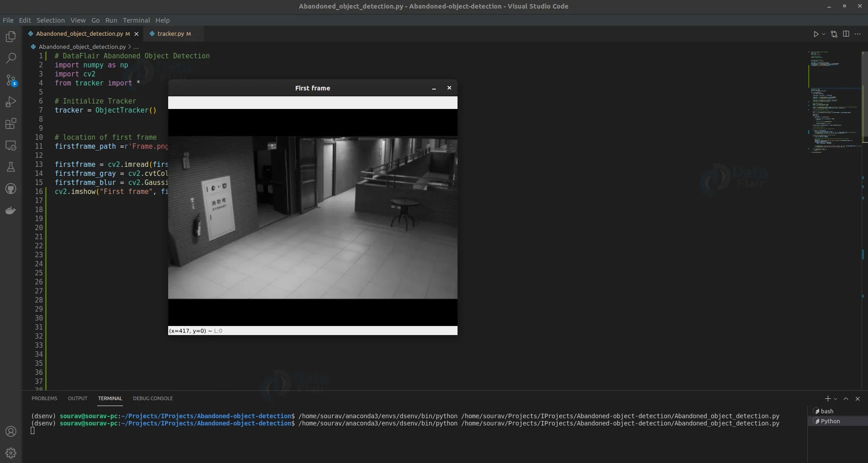Toggle maximize the terminal panel

click(846, 398)
